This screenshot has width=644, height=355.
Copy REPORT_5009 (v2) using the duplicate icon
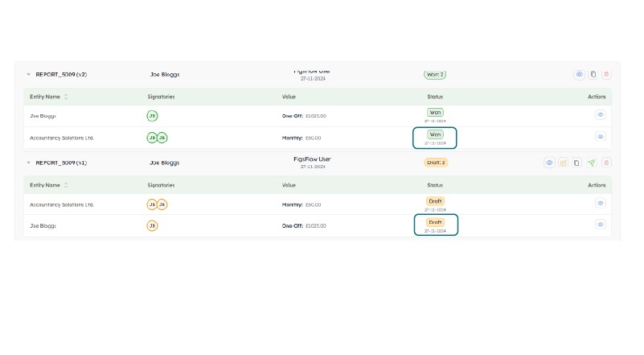[593, 75]
